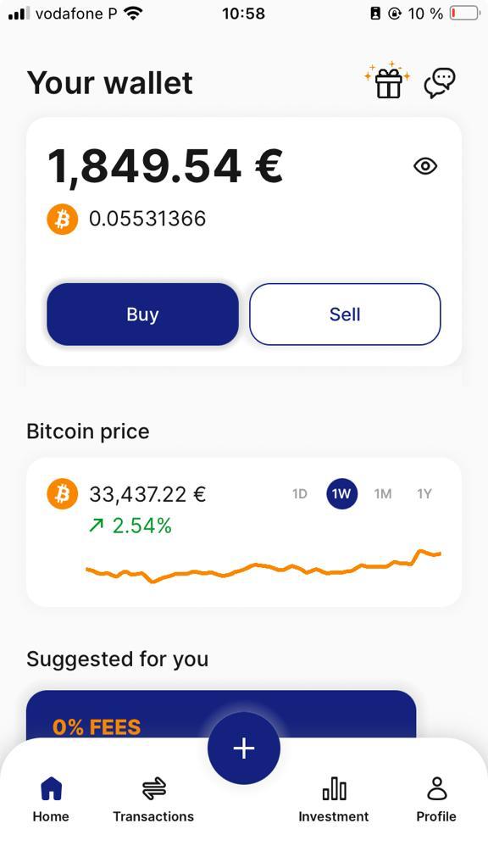Image resolution: width=488 pixels, height=868 pixels.
Task: Go to the Home tab
Action: click(x=51, y=799)
